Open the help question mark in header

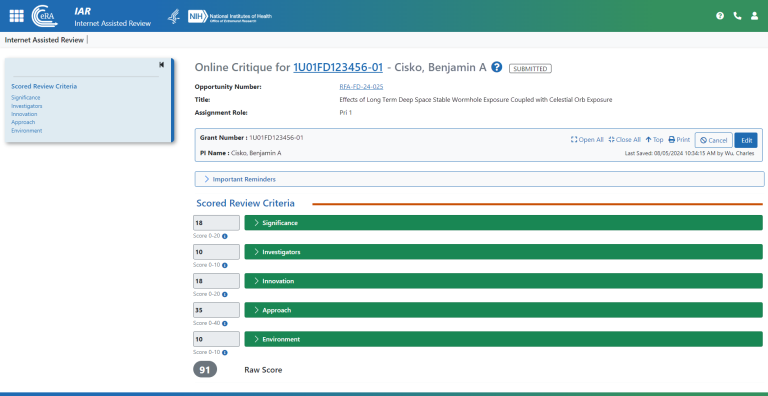click(x=720, y=16)
